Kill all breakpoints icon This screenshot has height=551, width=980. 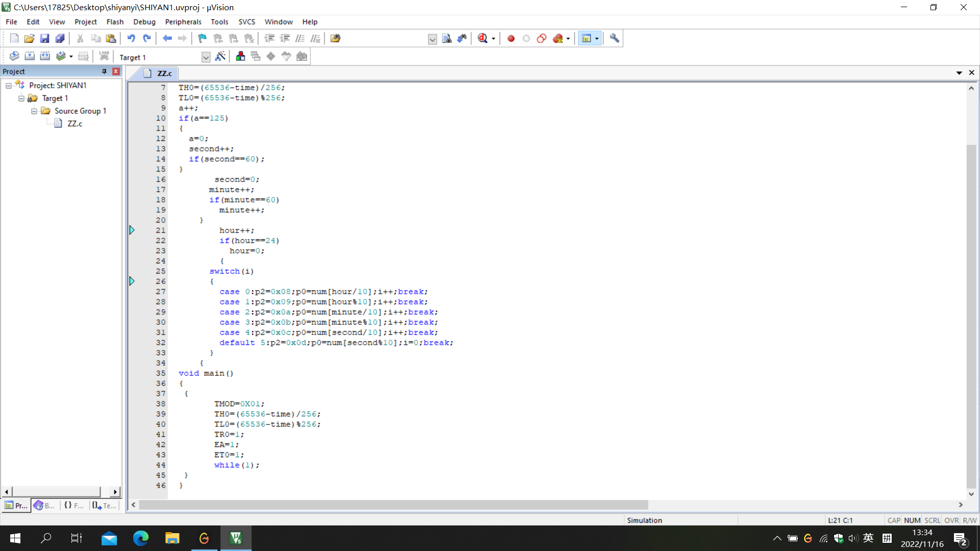point(558,38)
